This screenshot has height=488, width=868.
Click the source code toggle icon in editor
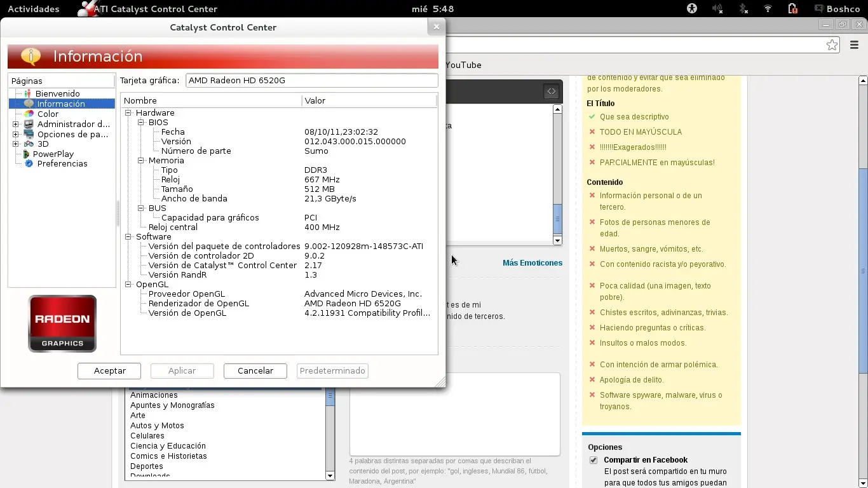point(551,91)
